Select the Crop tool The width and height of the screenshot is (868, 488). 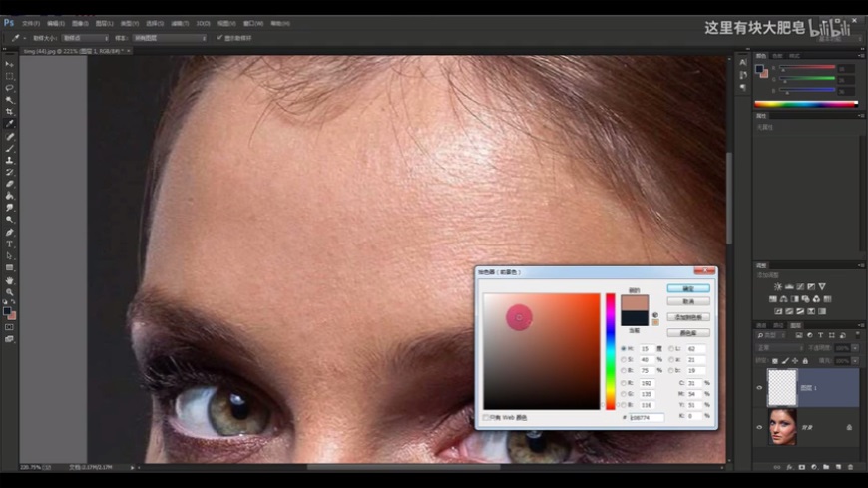[10, 112]
